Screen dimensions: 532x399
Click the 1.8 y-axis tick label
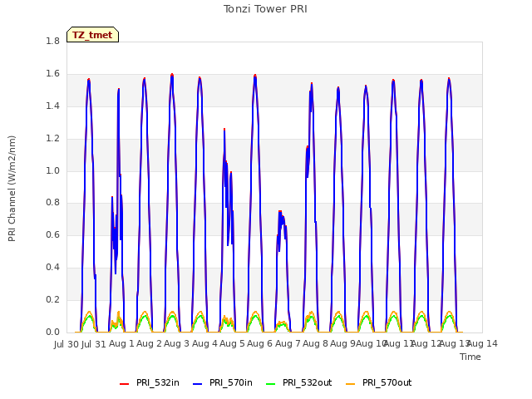tap(52, 41)
